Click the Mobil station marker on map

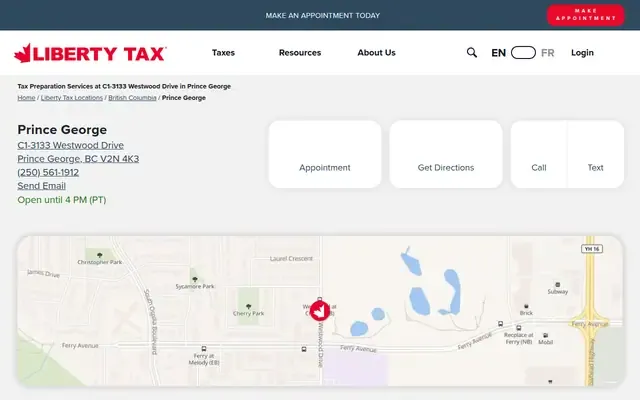[x=545, y=335]
